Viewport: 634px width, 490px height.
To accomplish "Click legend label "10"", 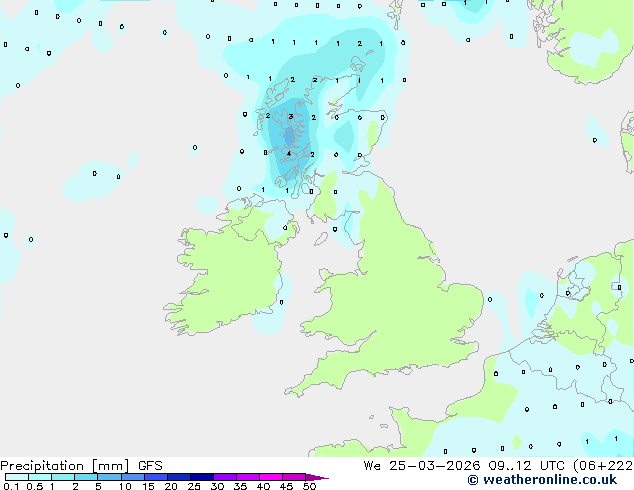I will 125,486.
